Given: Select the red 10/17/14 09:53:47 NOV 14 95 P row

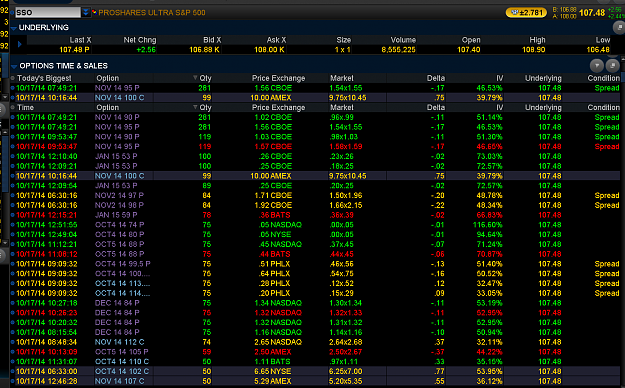Looking at the screenshot, I should tap(317, 147).
